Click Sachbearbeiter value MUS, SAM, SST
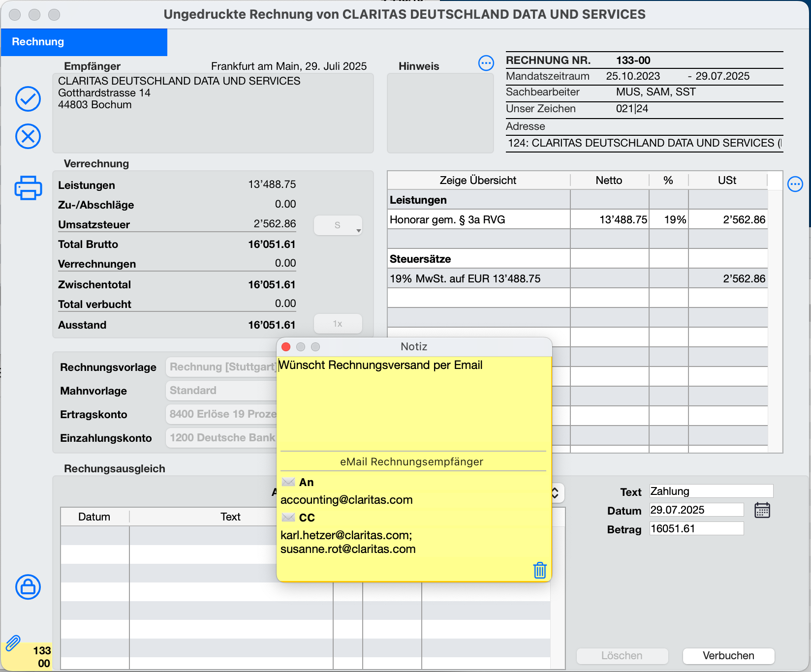Screen dimensions: 811x672 coord(656,92)
